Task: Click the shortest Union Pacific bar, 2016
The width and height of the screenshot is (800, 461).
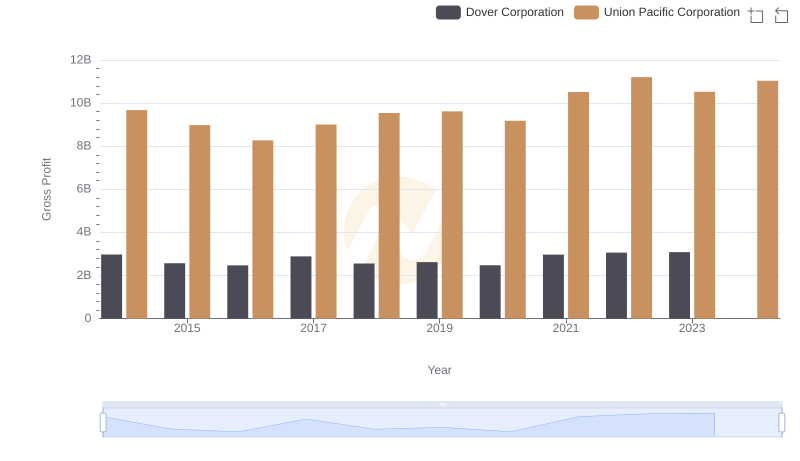Action: point(263,229)
